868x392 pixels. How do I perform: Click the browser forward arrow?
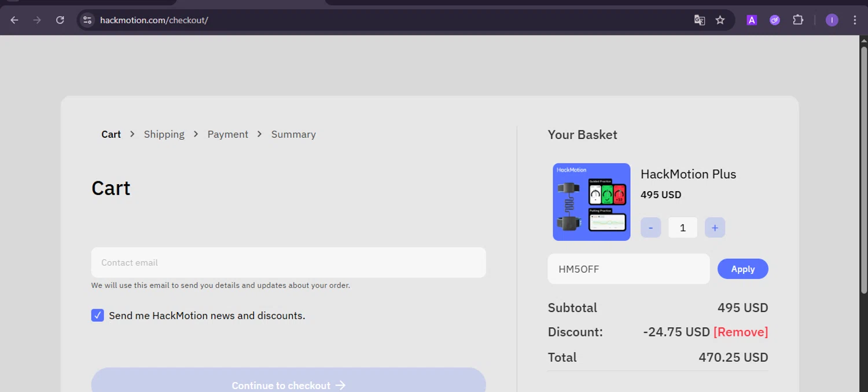click(x=37, y=20)
